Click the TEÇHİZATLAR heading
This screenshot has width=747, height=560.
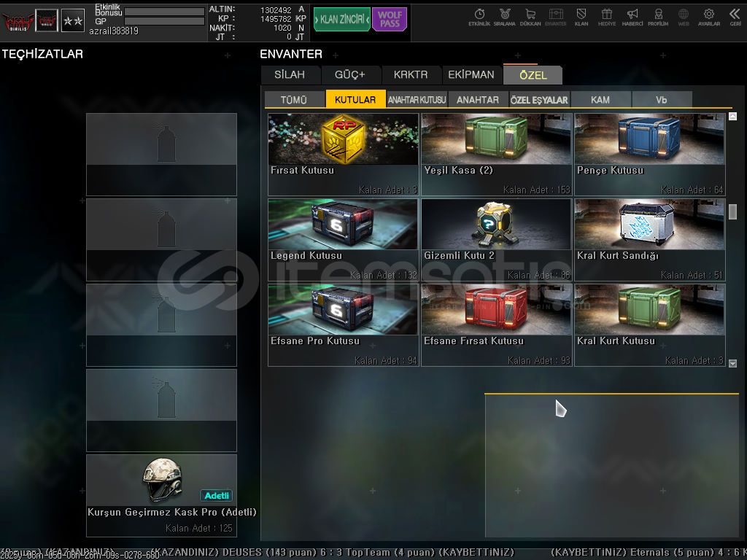coord(42,54)
